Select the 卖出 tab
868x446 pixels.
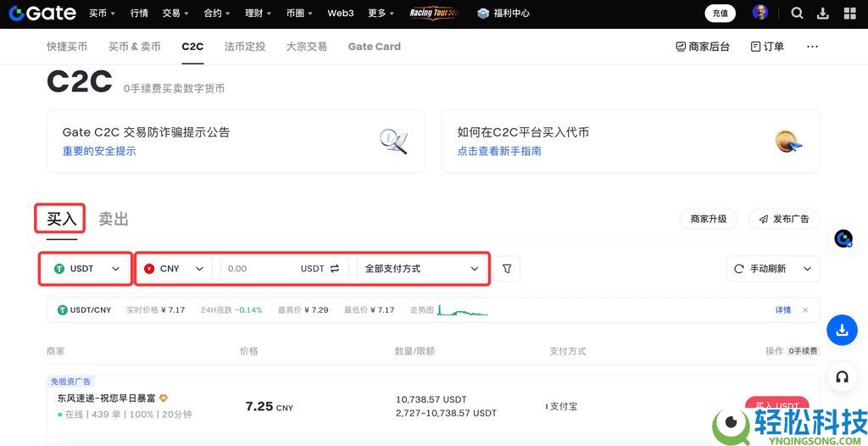click(x=114, y=219)
